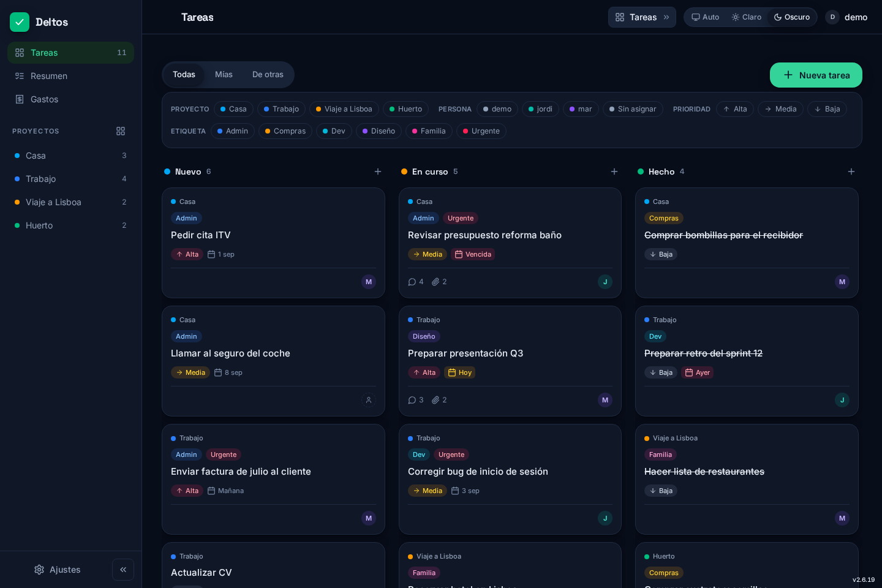Viewport: 882px width, 588px height.
Task: Filter by Baja priority chip
Action: 827,109
